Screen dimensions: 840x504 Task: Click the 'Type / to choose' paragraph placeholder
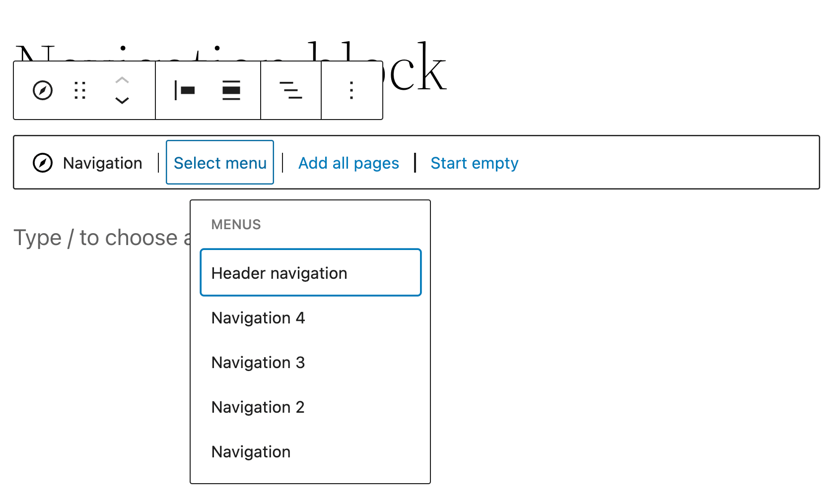(99, 238)
